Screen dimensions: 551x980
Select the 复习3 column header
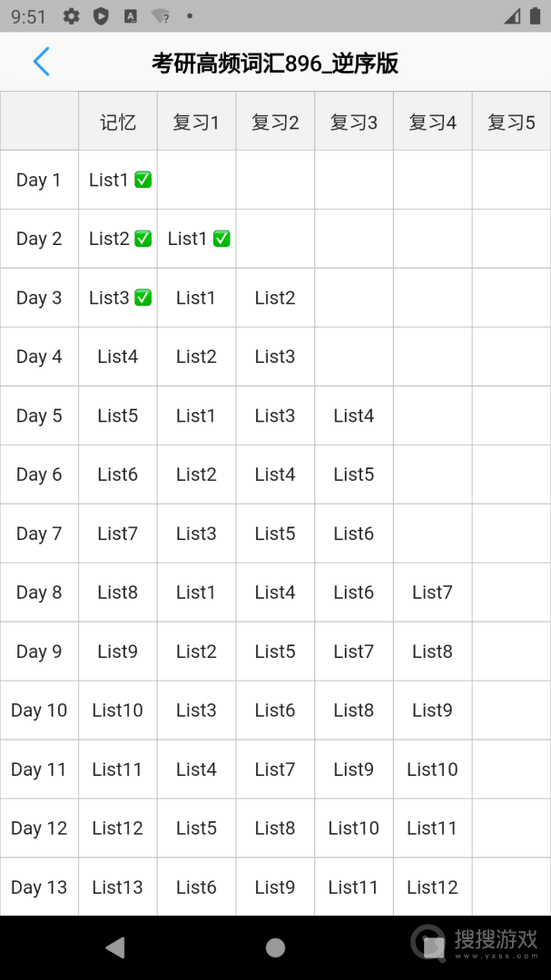[354, 122]
